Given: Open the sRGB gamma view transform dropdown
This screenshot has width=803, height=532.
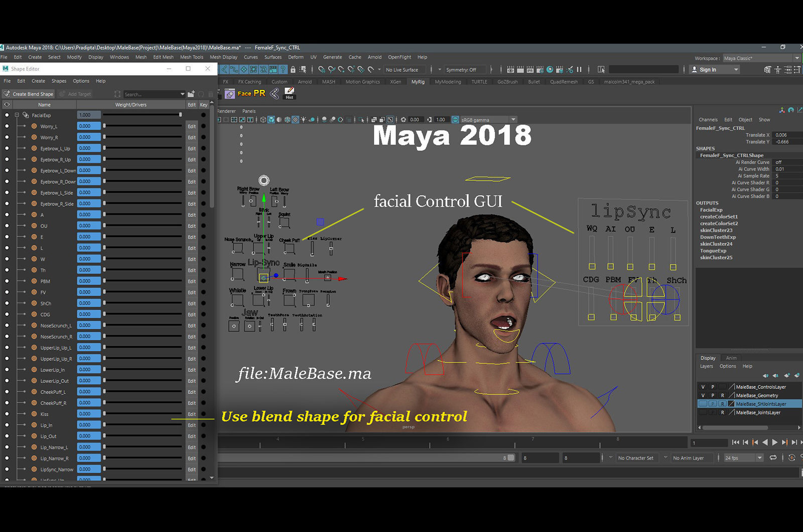Looking at the screenshot, I should click(513, 119).
